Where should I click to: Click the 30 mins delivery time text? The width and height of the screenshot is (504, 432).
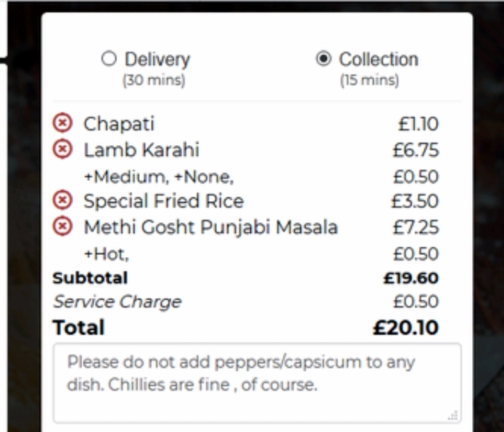(154, 80)
